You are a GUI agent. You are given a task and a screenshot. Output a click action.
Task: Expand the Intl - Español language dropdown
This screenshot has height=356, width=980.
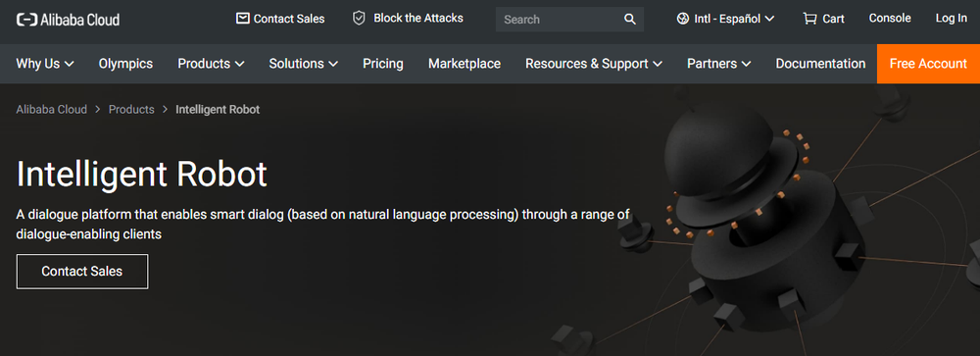coord(725,19)
